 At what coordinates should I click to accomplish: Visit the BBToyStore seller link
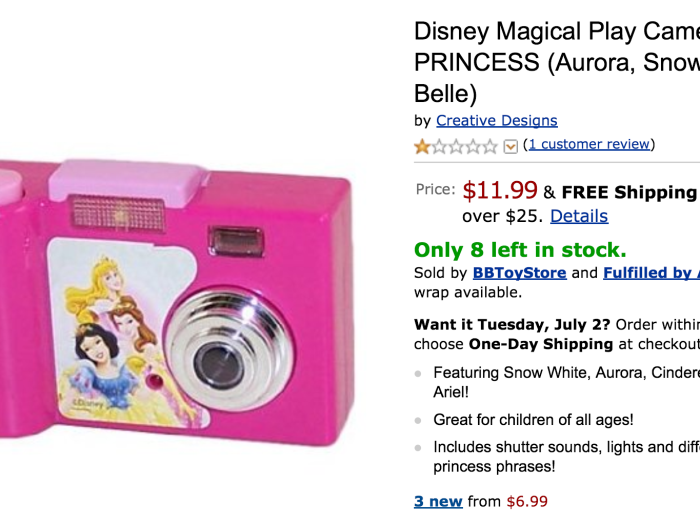(519, 272)
